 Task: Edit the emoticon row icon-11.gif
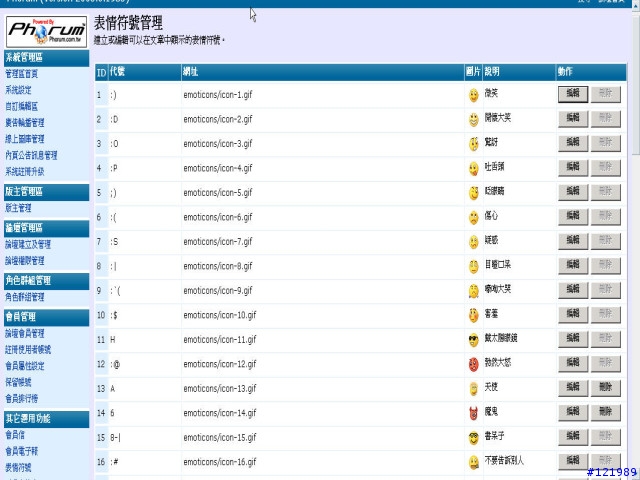[573, 339]
